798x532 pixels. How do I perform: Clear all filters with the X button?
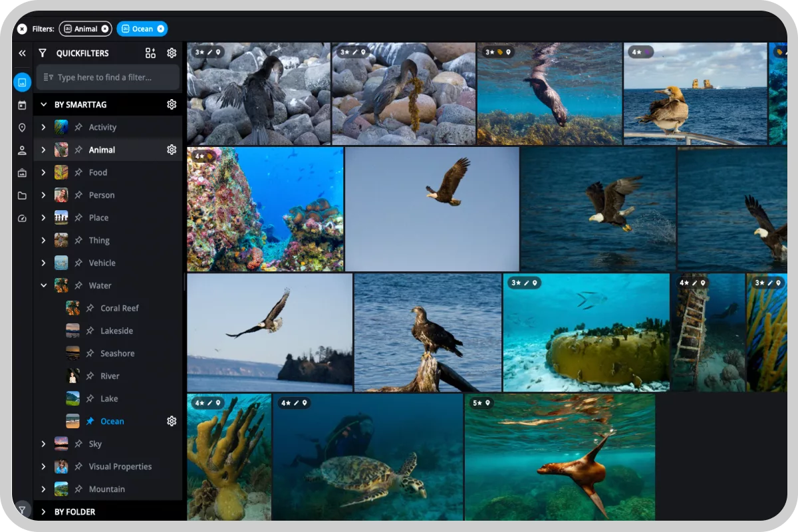22,29
